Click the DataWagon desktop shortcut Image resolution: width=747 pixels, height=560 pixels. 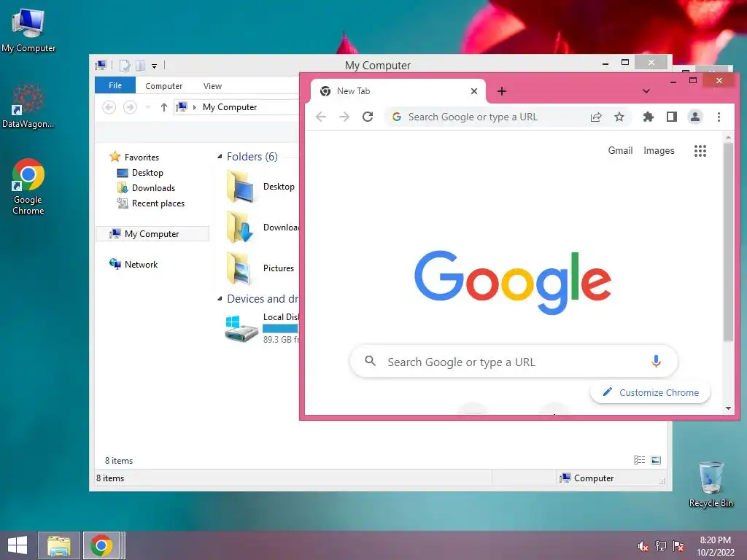(28, 106)
